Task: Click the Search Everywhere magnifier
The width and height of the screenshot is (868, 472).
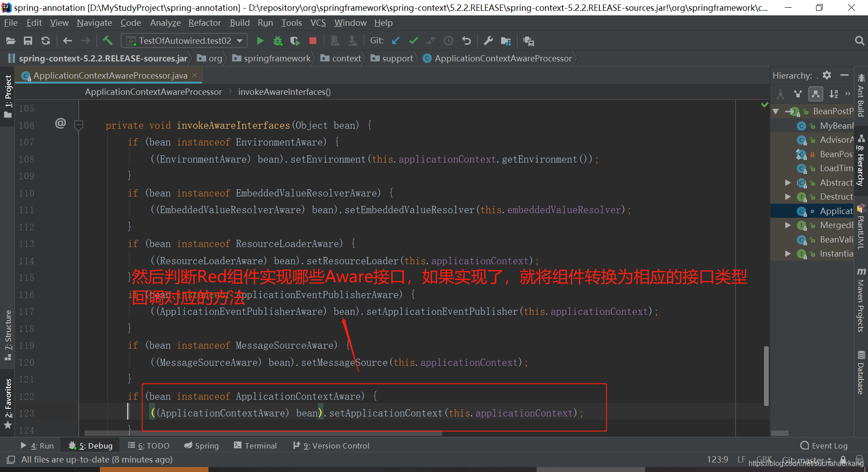Action: [x=859, y=41]
